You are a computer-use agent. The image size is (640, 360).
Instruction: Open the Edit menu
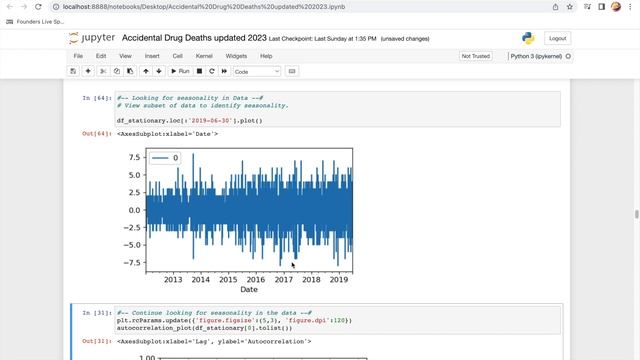pos(101,56)
